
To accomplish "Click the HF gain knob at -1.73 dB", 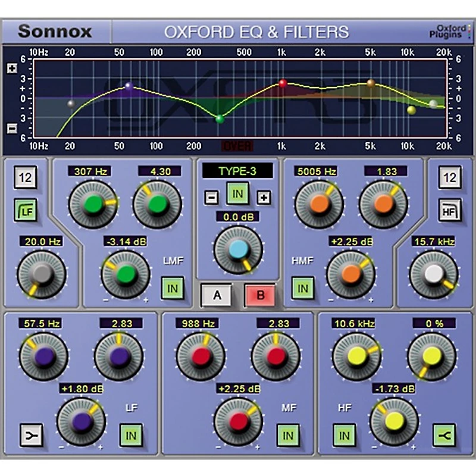I will click(394, 422).
